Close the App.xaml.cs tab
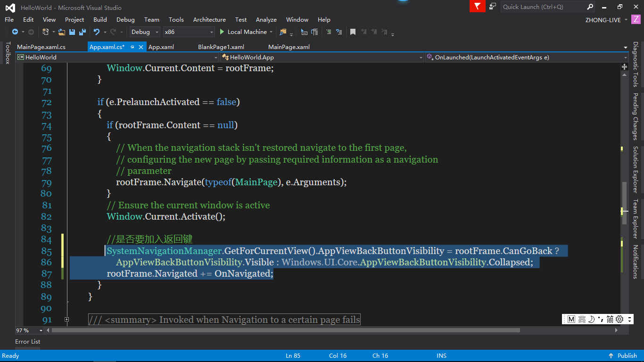Viewport: 644px width, 362px height. coord(141,47)
